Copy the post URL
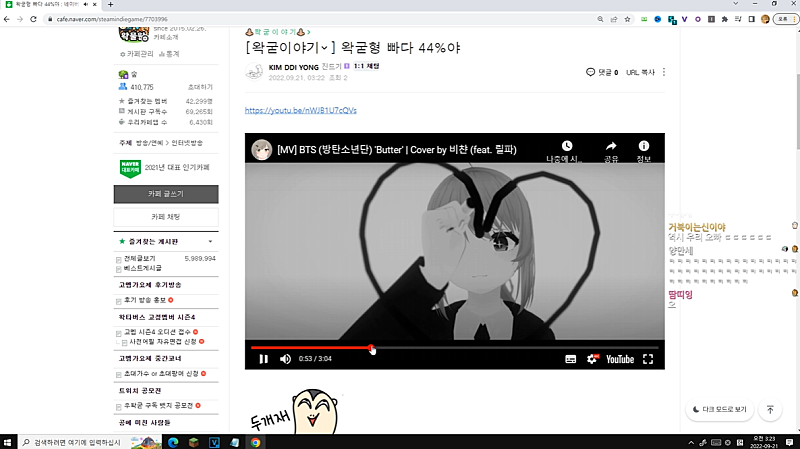800x449 pixels. pos(640,72)
